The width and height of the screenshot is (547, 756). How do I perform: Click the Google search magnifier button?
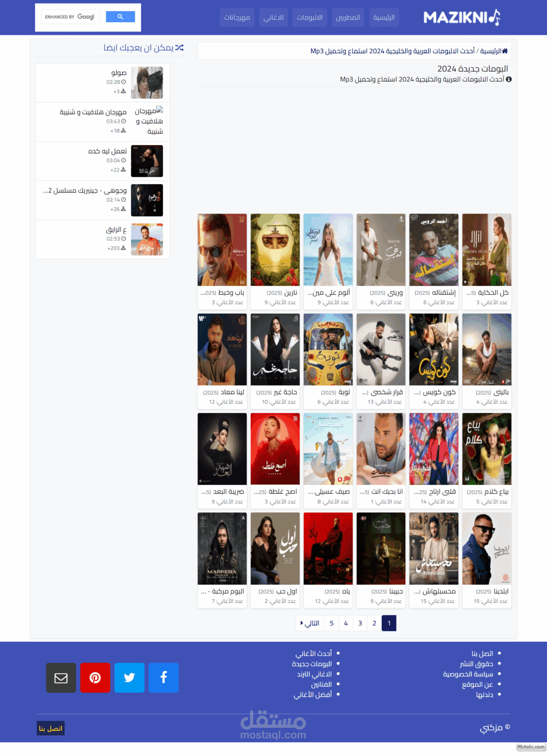tap(120, 17)
